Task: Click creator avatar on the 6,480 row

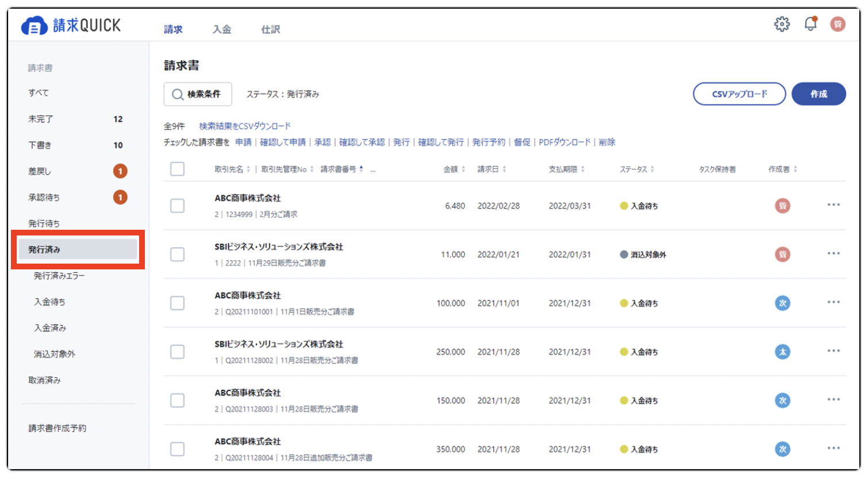Action: [782, 206]
